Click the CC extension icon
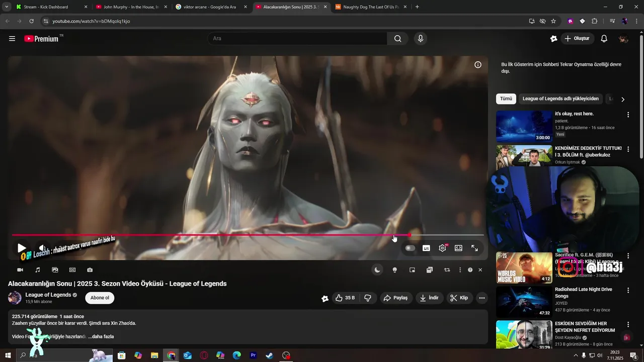The image size is (644, 362). coord(72,270)
